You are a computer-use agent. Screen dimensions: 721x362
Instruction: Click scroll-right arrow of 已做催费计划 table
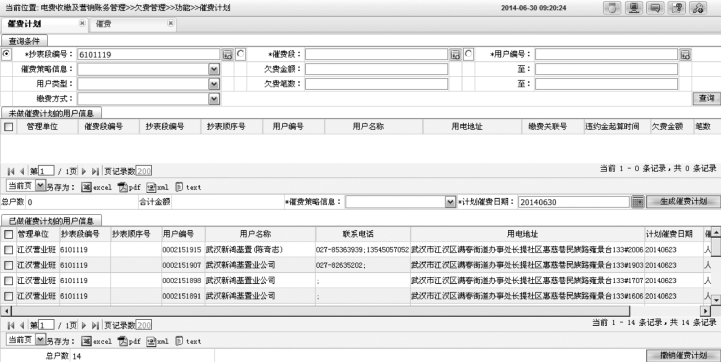tap(705, 311)
